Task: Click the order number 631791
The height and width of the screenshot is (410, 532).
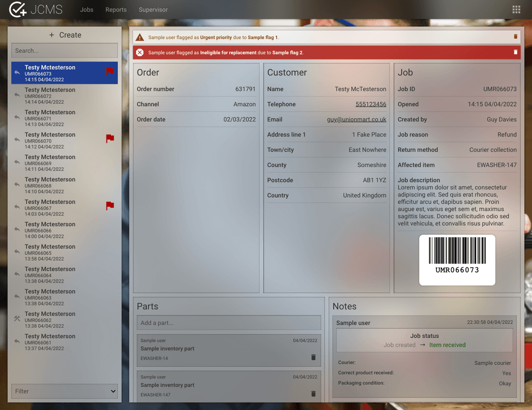Action: [x=245, y=89]
